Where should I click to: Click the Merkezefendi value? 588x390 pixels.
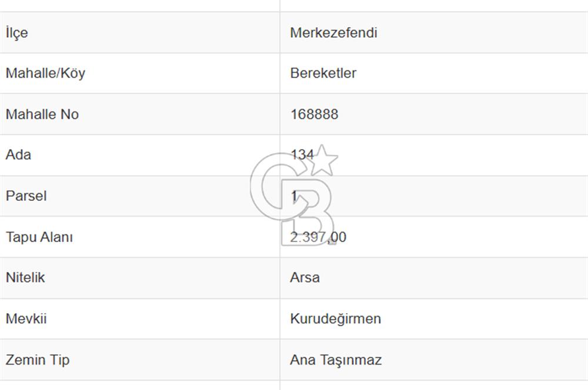pos(333,33)
